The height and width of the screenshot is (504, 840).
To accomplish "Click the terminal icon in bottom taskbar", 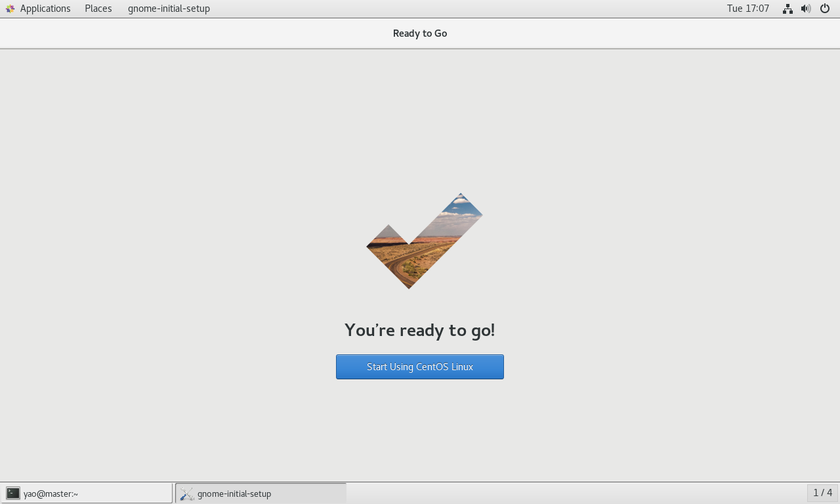I will (13, 493).
